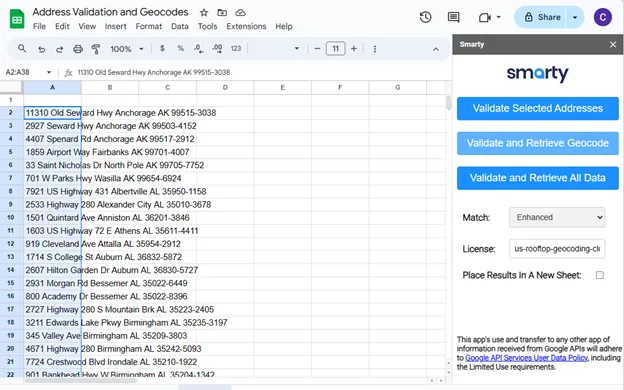Start a video meeting with the camera icon
The height and width of the screenshot is (390, 624).
pos(484,17)
